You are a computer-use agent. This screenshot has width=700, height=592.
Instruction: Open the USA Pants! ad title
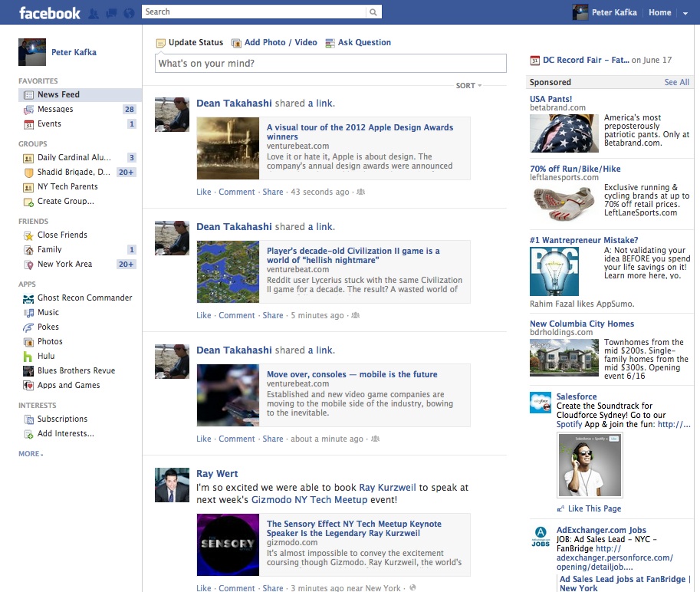(x=551, y=99)
